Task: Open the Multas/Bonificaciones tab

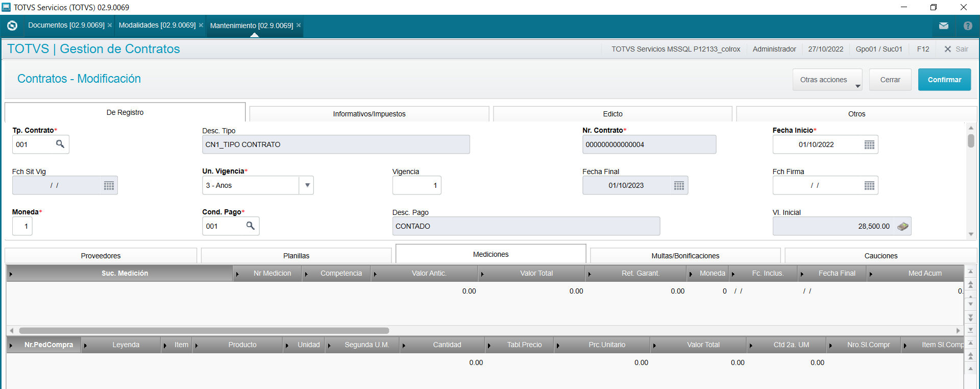Action: click(x=685, y=256)
